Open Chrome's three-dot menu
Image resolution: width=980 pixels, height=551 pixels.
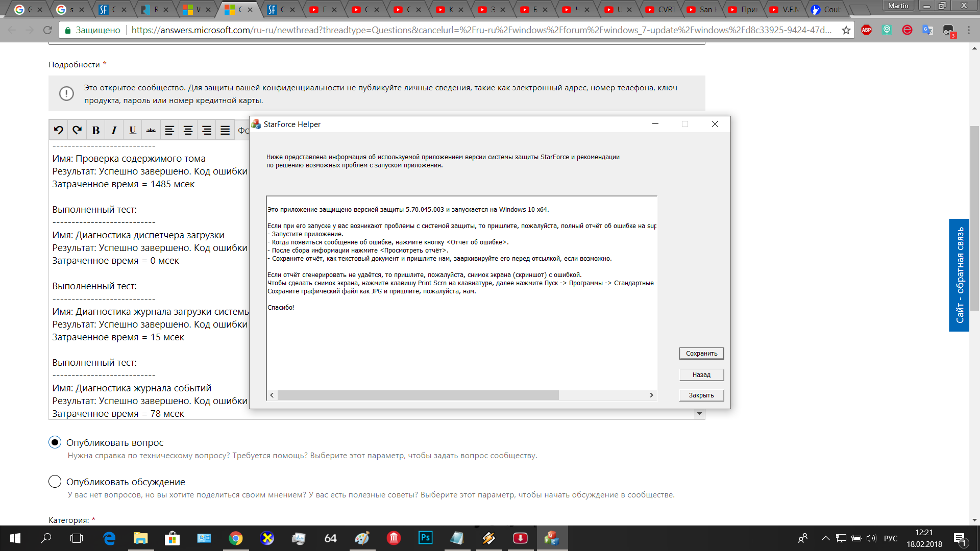(969, 30)
